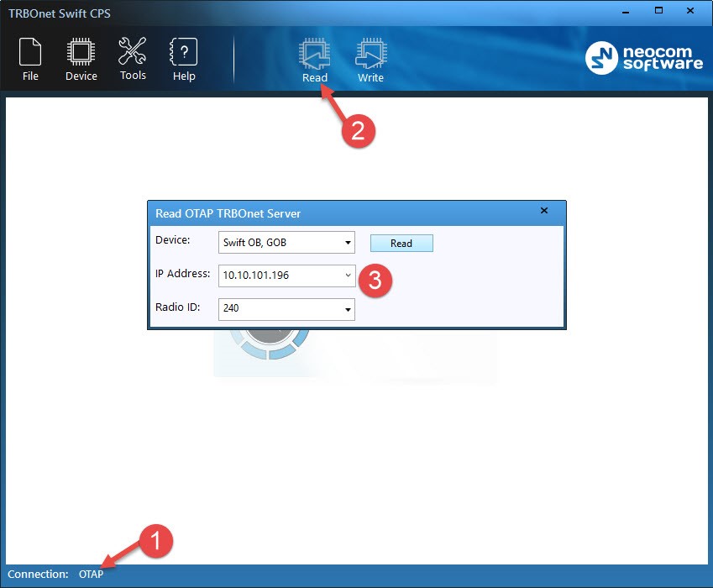Click the Write toolbar icon
This screenshot has width=713, height=588.
[x=370, y=60]
